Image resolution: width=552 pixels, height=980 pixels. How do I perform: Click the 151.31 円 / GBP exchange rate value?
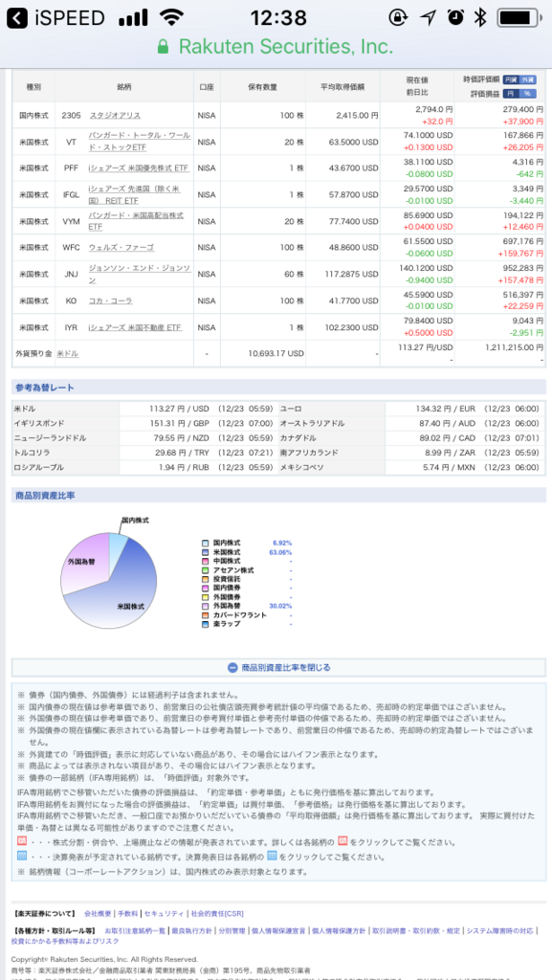pyautogui.click(x=179, y=424)
